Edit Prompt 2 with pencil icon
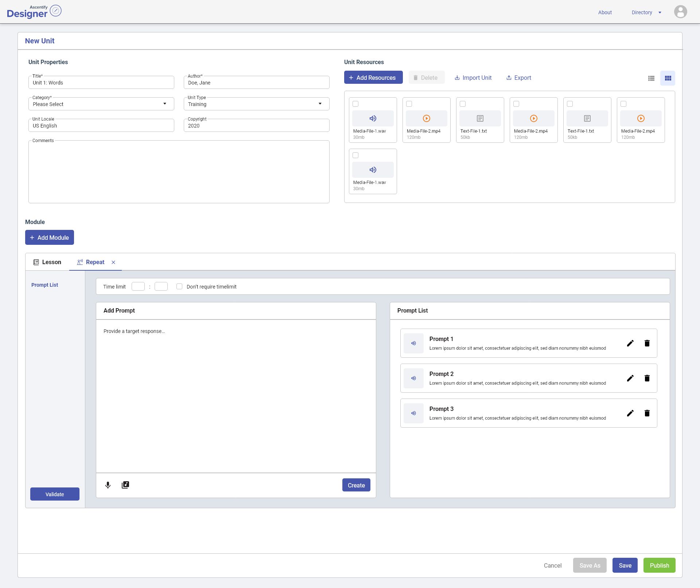The image size is (700, 588). point(630,378)
